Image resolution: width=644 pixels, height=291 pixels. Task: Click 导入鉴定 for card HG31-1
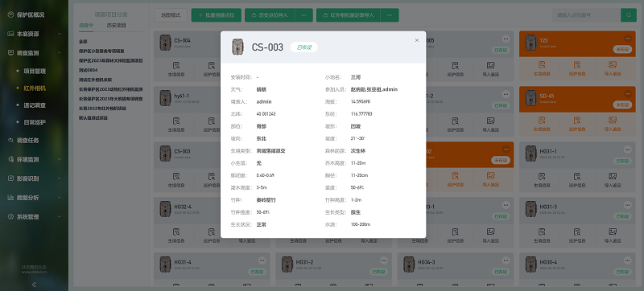pos(613,180)
